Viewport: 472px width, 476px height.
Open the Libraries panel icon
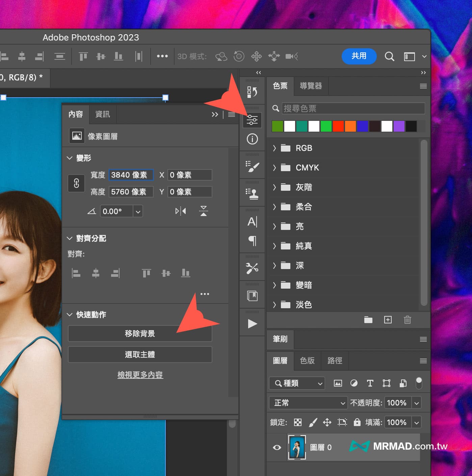coord(252,296)
